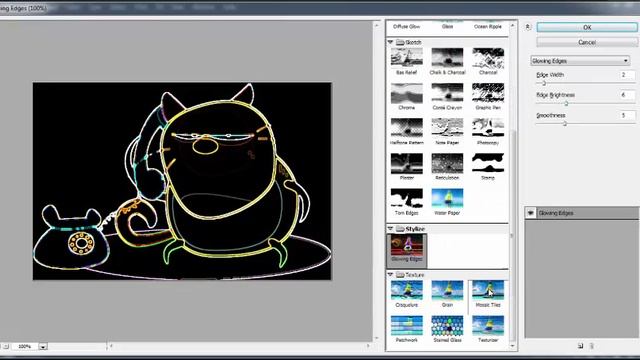Click the Cancel button
This screenshot has height=360, width=640.
587,42
